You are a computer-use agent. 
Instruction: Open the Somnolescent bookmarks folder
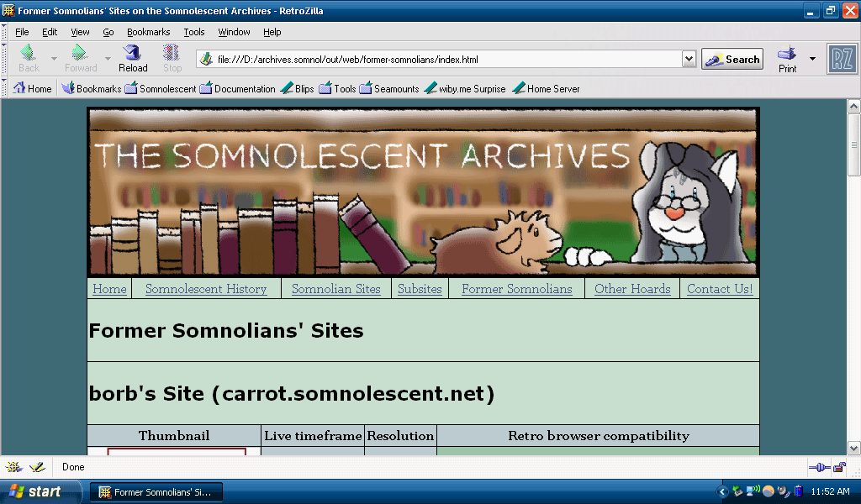point(160,88)
